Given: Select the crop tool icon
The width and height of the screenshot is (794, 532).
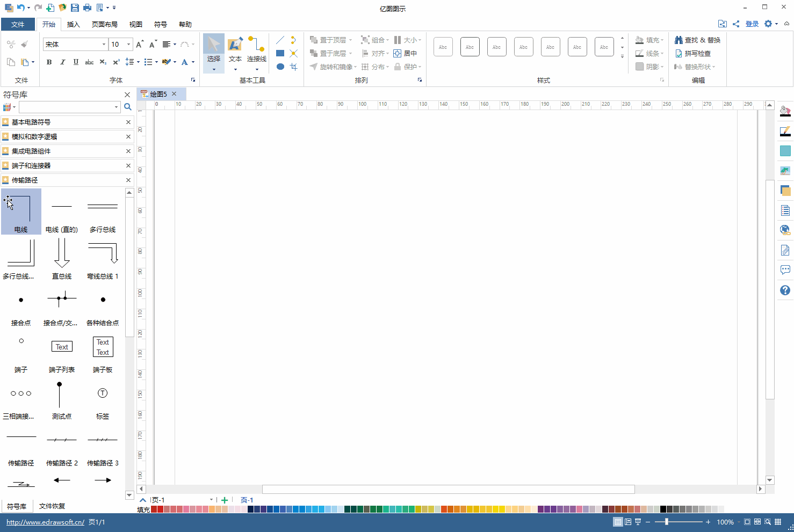Looking at the screenshot, I should pyautogui.click(x=293, y=67).
